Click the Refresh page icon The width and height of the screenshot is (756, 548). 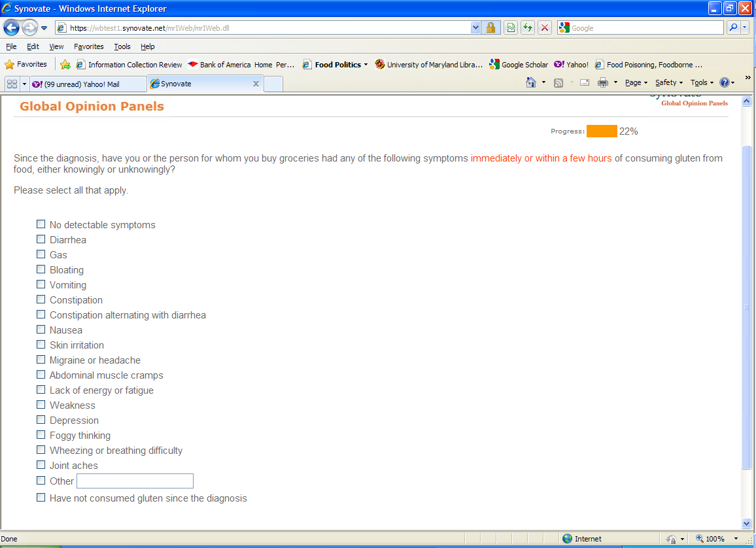tap(528, 27)
